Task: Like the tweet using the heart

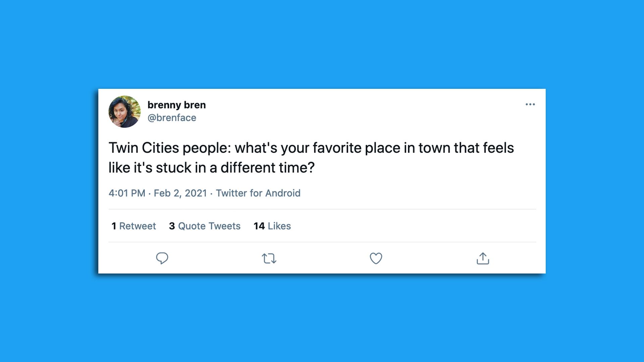Action: [x=376, y=258]
